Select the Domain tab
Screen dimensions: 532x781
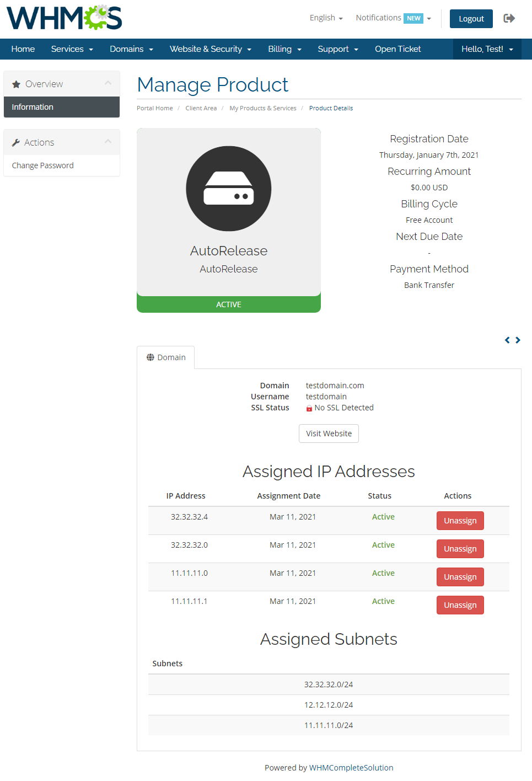(x=166, y=357)
